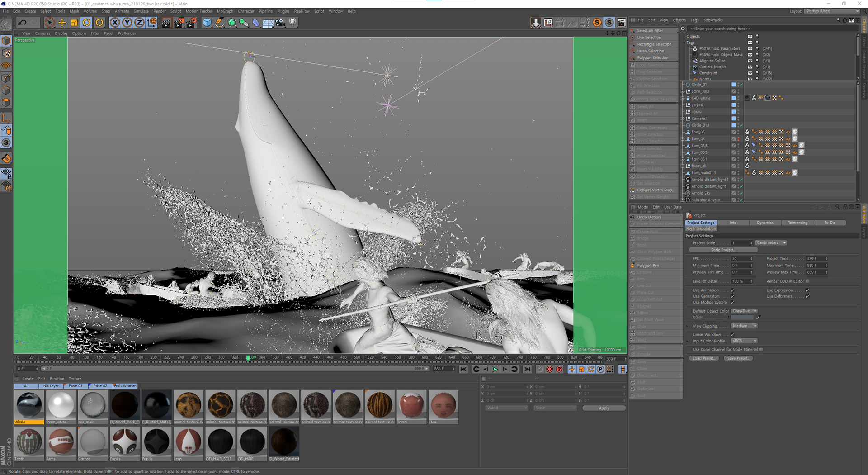Enable Use Color Channel for Node Material
This screenshot has height=475, width=868.
pos(761,349)
